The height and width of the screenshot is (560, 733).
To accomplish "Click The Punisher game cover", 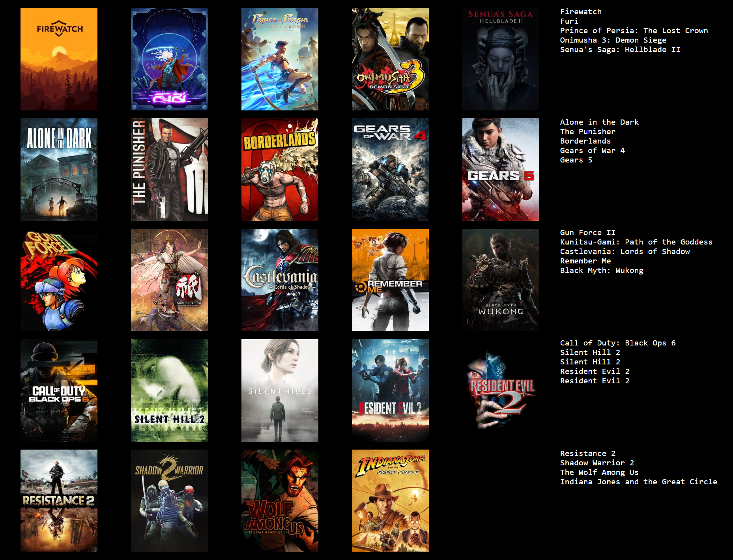I will (169, 170).
